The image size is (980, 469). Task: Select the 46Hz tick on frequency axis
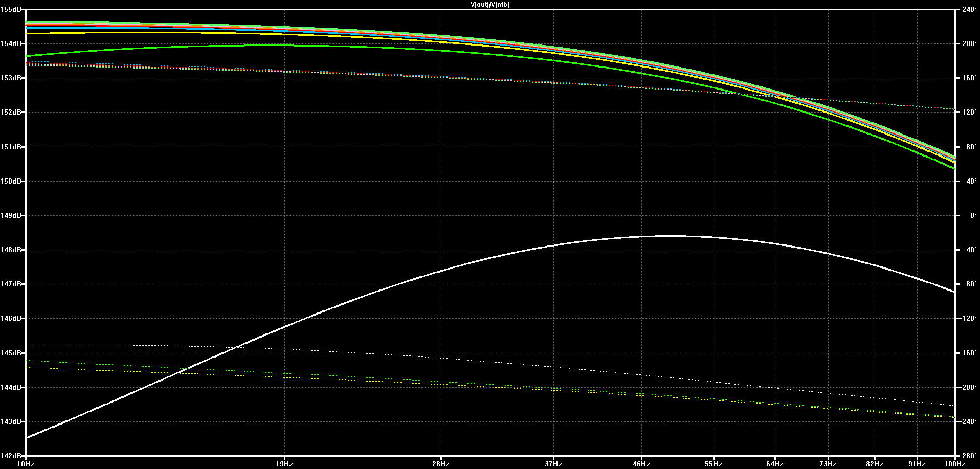click(x=641, y=464)
